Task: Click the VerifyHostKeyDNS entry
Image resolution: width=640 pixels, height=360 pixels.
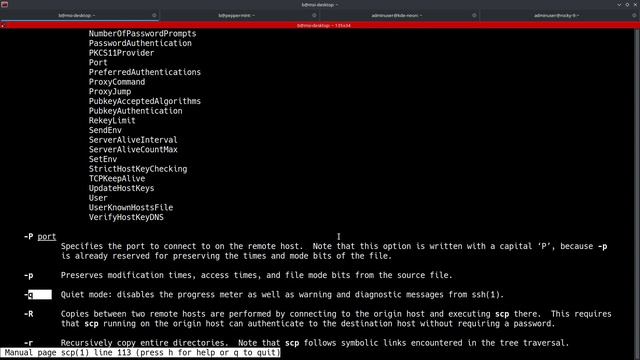Action: tap(126, 218)
